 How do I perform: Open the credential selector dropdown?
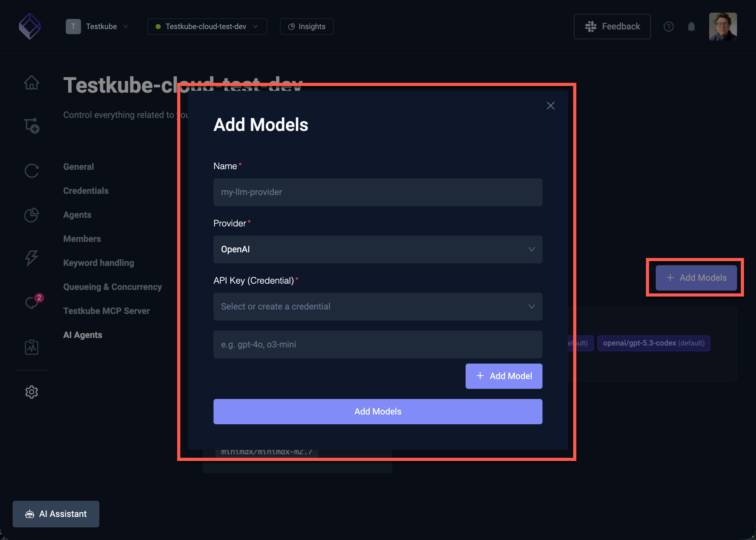point(377,306)
